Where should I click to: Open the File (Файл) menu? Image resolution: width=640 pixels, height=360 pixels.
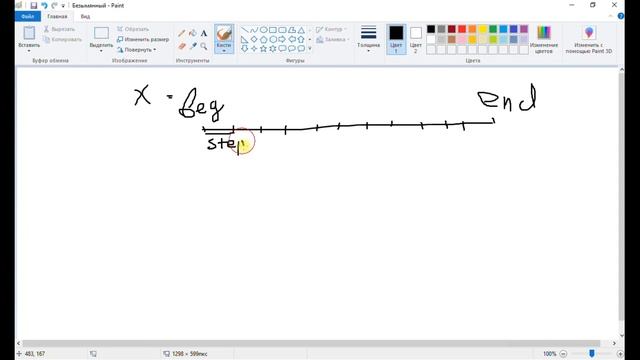click(x=28, y=16)
